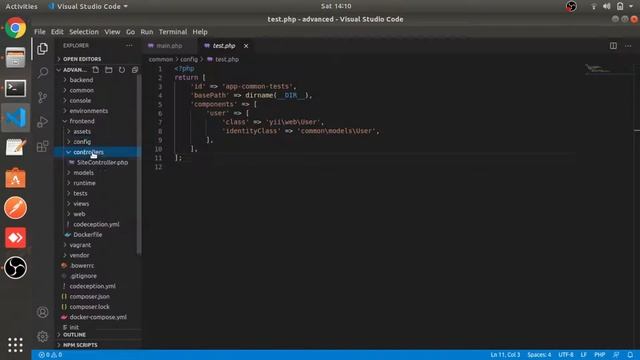This screenshot has height=360, width=640.
Task: Open the Source Control view
Action: pos(42,97)
